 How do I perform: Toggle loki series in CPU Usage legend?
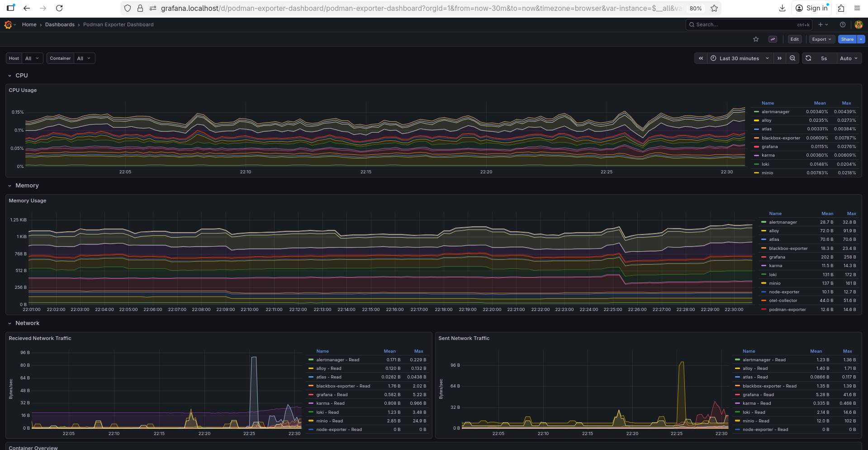765,164
